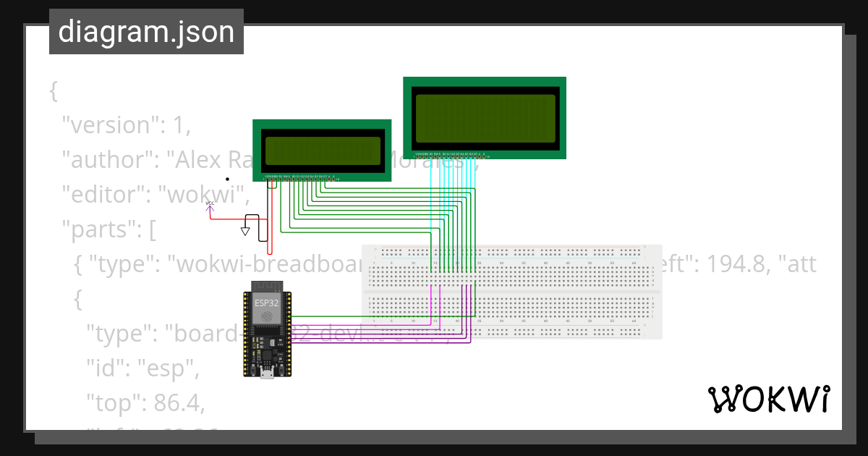Select the ESP32 dev board module
This screenshot has height=456, width=868.
point(268,329)
